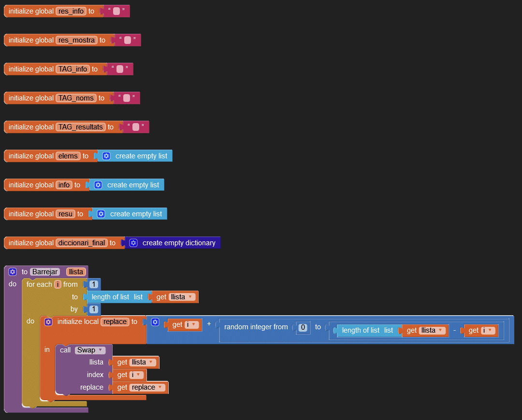Edit the res_info global variable name
Viewport: 522px width, 420px height.
click(x=70, y=11)
